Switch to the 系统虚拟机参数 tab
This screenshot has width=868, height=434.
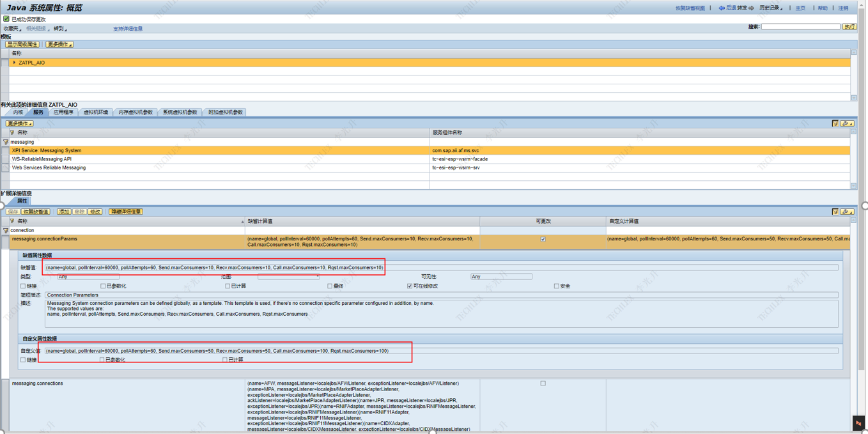tap(180, 112)
